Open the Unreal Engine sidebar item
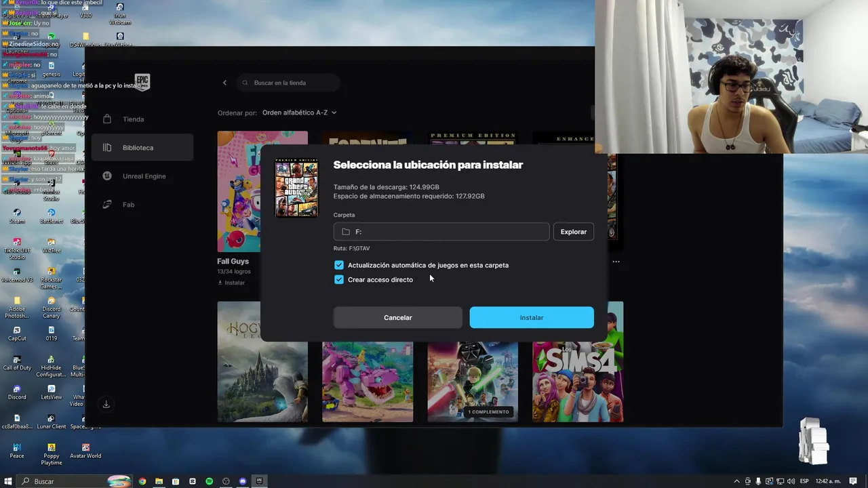 click(142, 176)
